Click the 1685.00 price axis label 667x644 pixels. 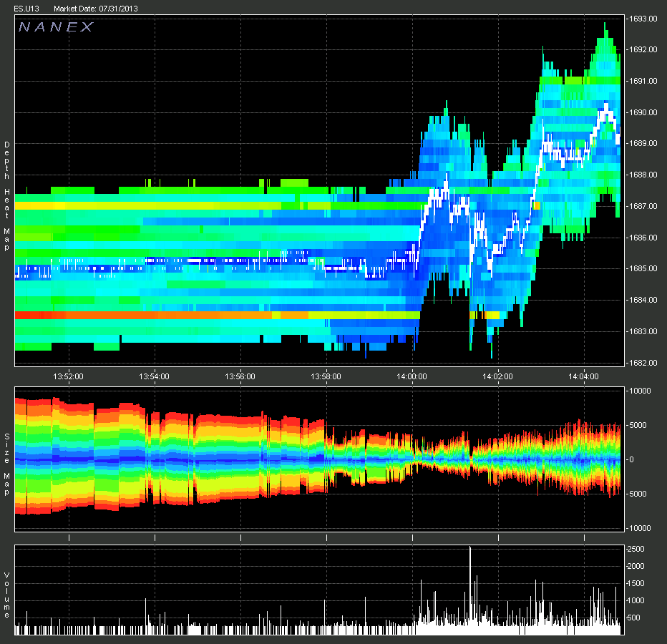pos(643,268)
